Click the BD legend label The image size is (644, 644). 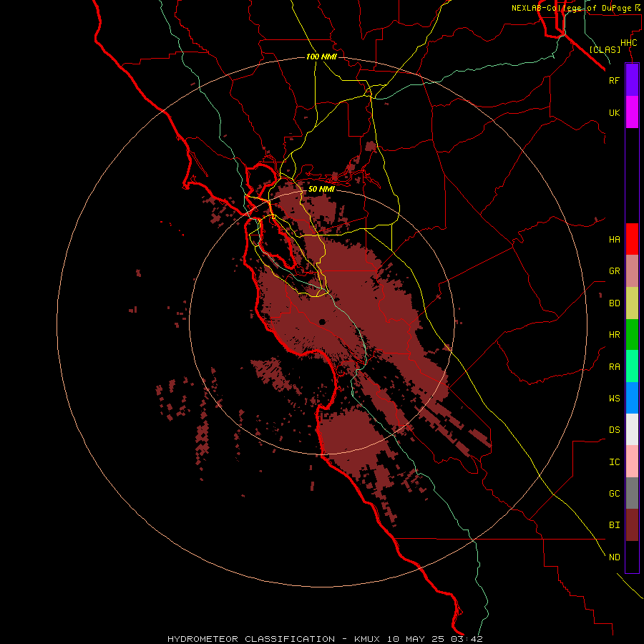coord(614,303)
